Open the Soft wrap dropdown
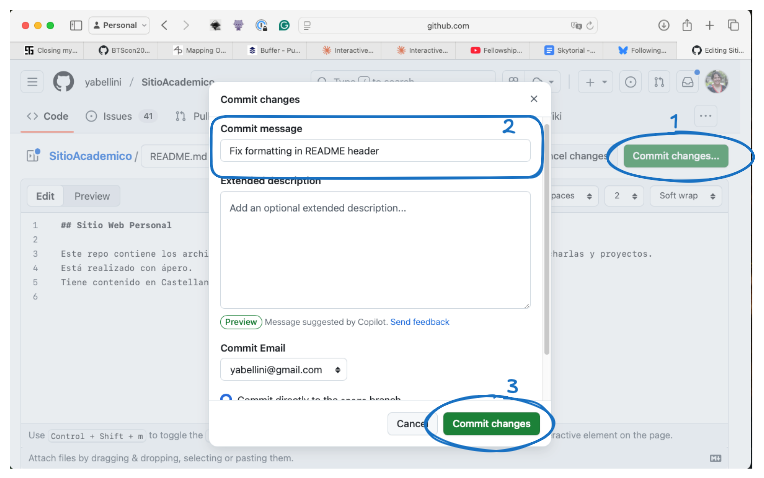Screen dimensions: 764x478 coord(685,196)
